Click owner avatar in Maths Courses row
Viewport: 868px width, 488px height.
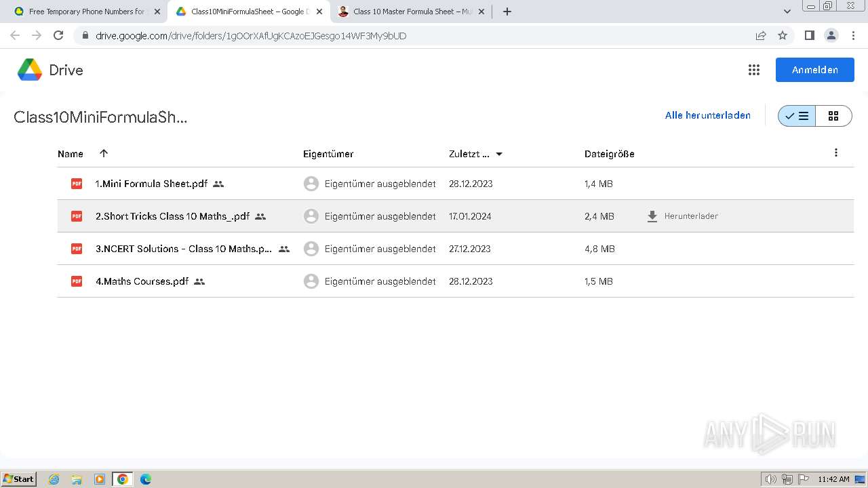(311, 281)
